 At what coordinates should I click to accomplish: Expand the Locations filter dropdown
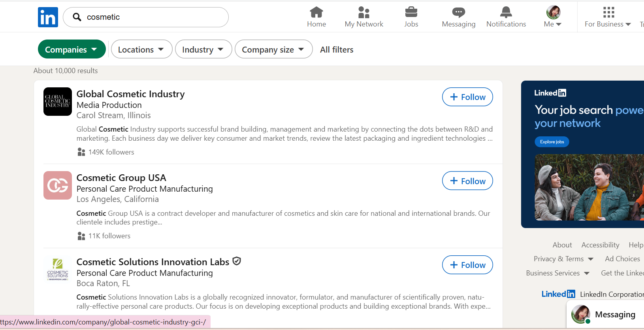point(141,49)
